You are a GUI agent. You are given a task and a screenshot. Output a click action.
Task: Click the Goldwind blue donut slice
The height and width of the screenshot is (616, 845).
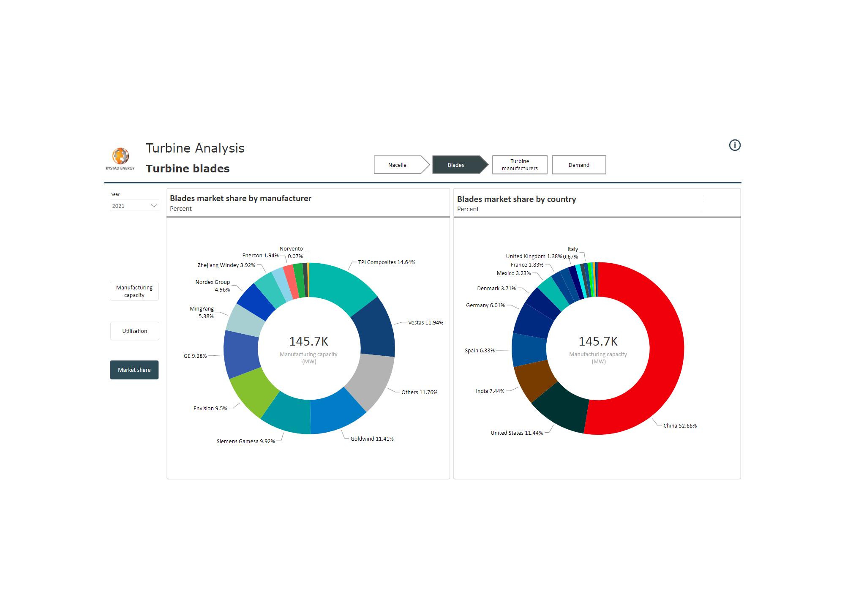[x=335, y=412]
